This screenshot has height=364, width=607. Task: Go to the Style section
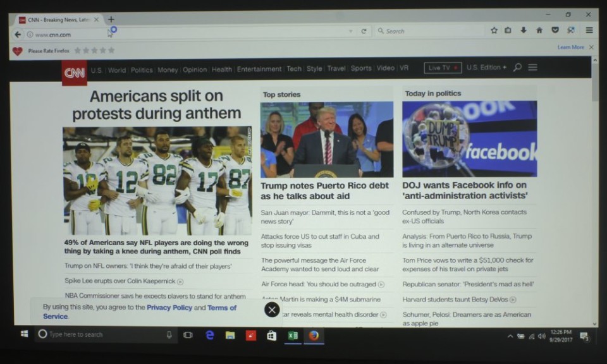(314, 68)
